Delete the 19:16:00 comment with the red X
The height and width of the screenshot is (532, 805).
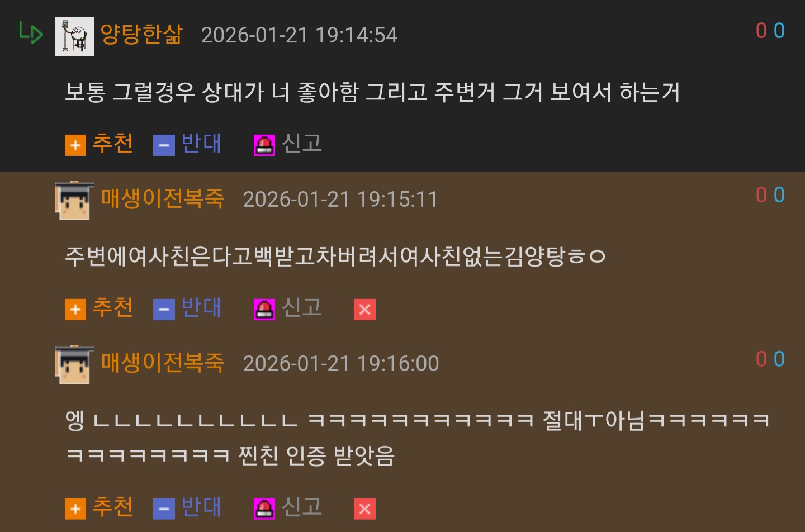pos(364,509)
